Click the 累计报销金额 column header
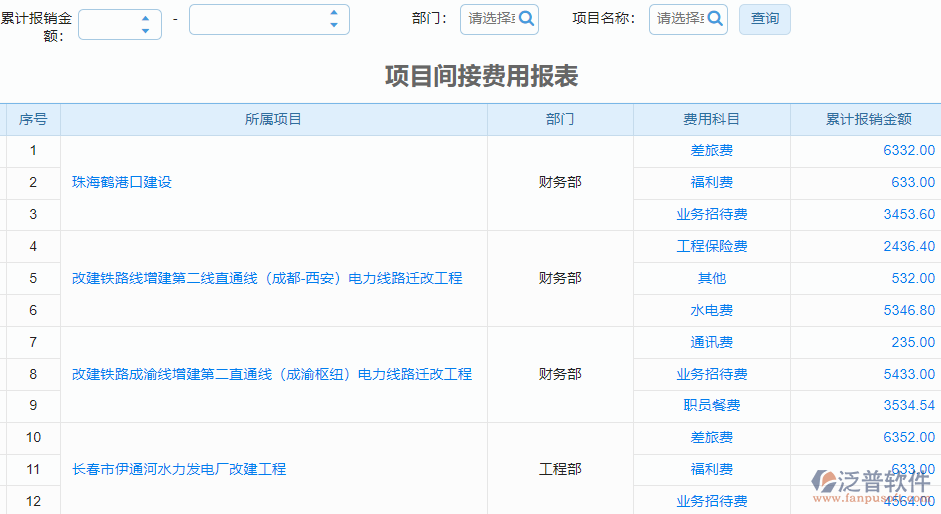This screenshot has height=514, width=941. click(868, 119)
